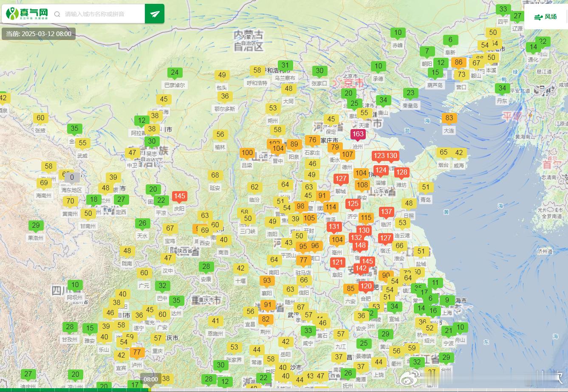The height and width of the screenshot is (392, 568).
Task: Click the 08:00 timeline marker
Action: [x=150, y=379]
